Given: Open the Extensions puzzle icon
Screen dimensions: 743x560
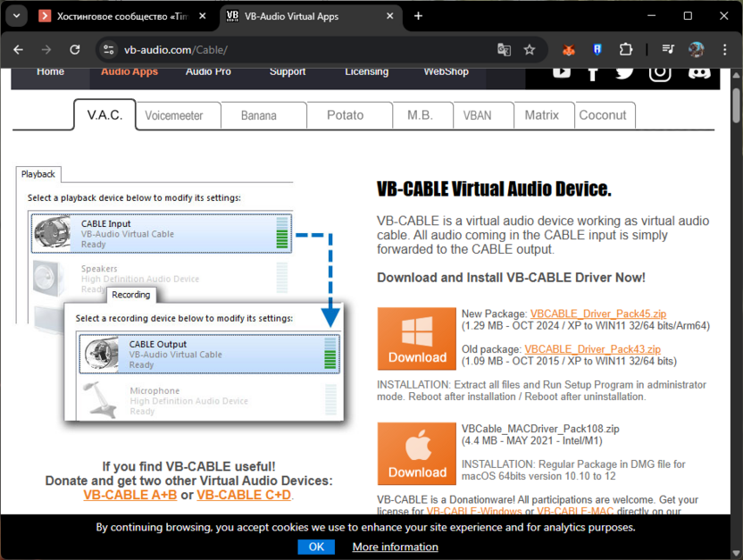Looking at the screenshot, I should click(626, 50).
